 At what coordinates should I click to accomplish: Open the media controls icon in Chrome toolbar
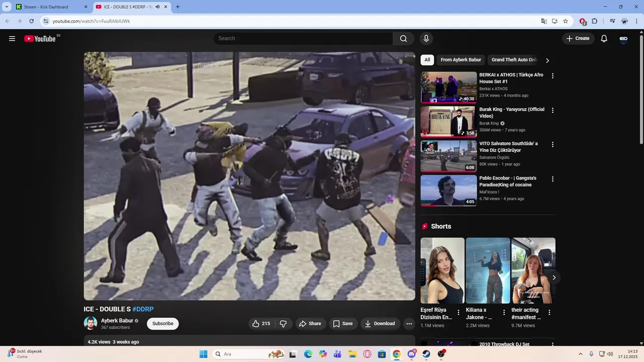(612, 21)
